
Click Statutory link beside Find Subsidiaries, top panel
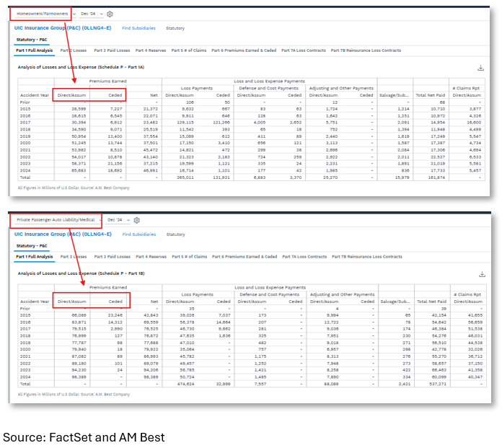point(175,28)
